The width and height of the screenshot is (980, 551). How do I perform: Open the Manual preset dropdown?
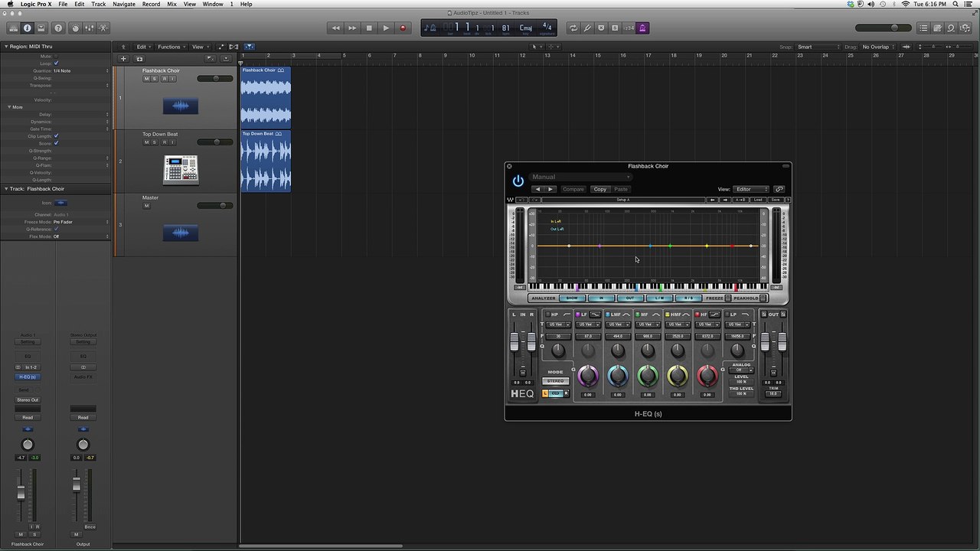click(x=580, y=177)
